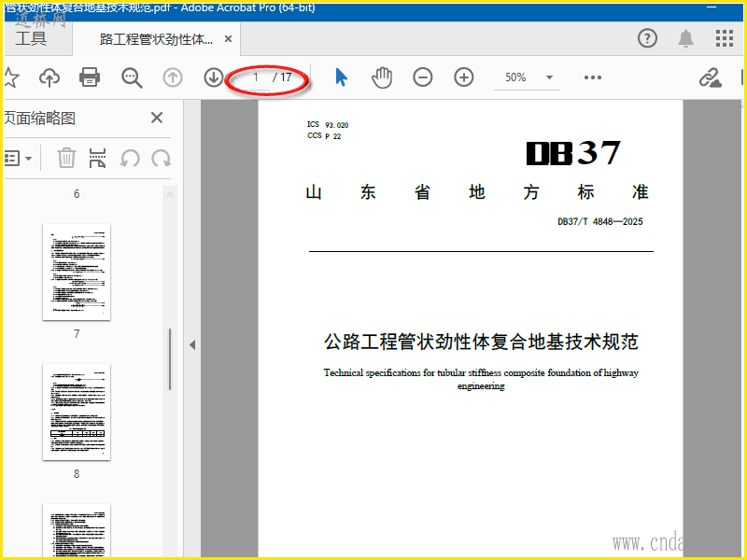747x560 pixels.
Task: Open the help question mark menu
Action: point(647,38)
